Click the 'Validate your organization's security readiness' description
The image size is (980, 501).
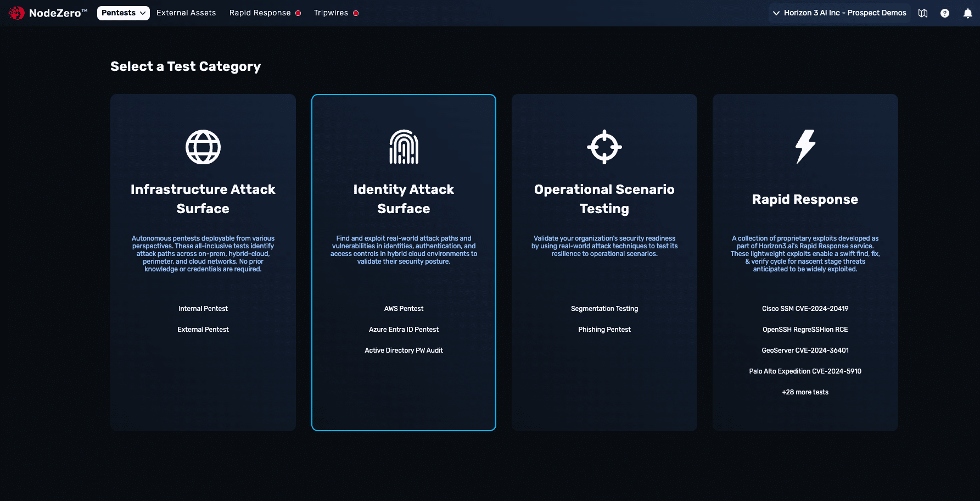(x=604, y=246)
